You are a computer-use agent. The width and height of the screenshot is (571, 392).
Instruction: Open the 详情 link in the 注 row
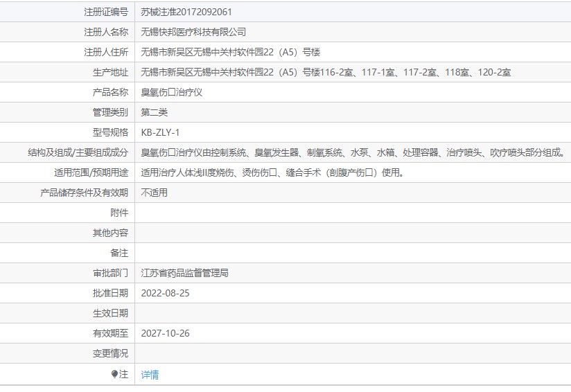pos(150,375)
